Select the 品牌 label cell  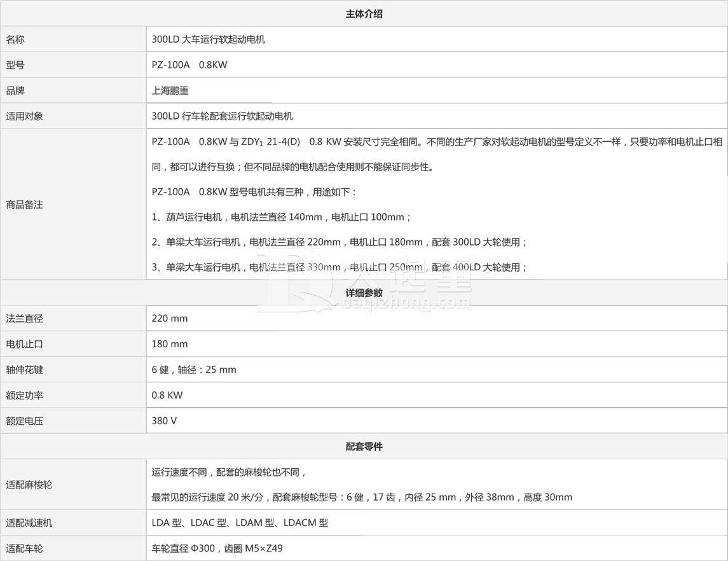click(73, 90)
